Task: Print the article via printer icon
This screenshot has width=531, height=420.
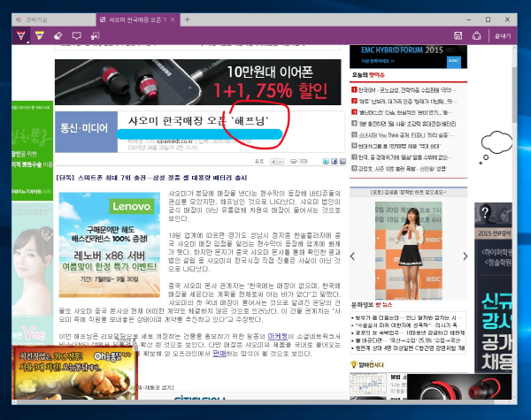Action: pyautogui.click(x=294, y=162)
